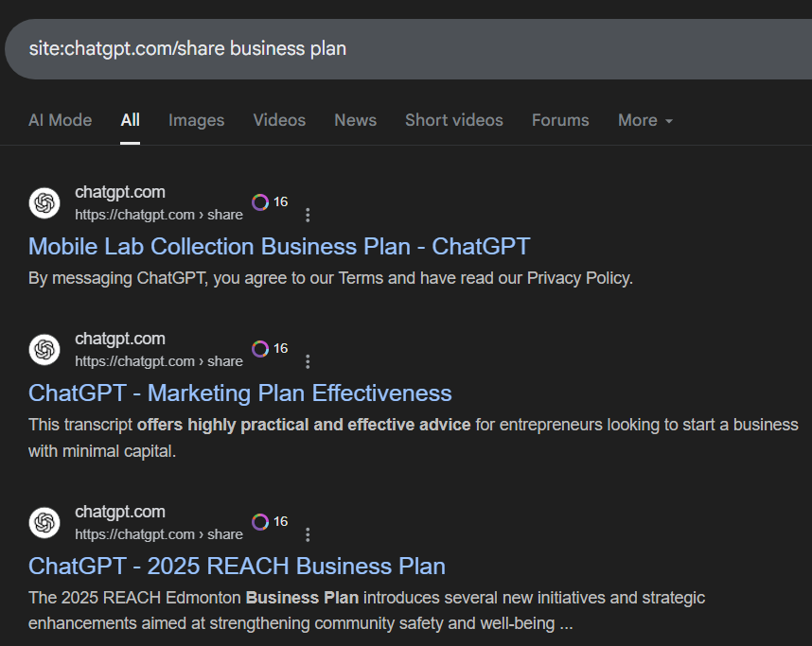Open the Short videos tab
This screenshot has width=812, height=646.
[x=453, y=120]
